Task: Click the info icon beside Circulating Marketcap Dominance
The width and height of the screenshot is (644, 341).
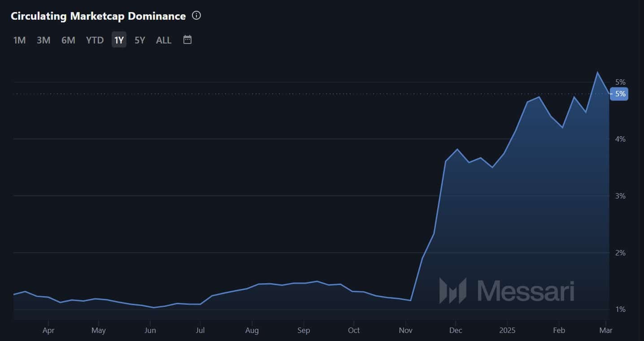Action: click(196, 16)
